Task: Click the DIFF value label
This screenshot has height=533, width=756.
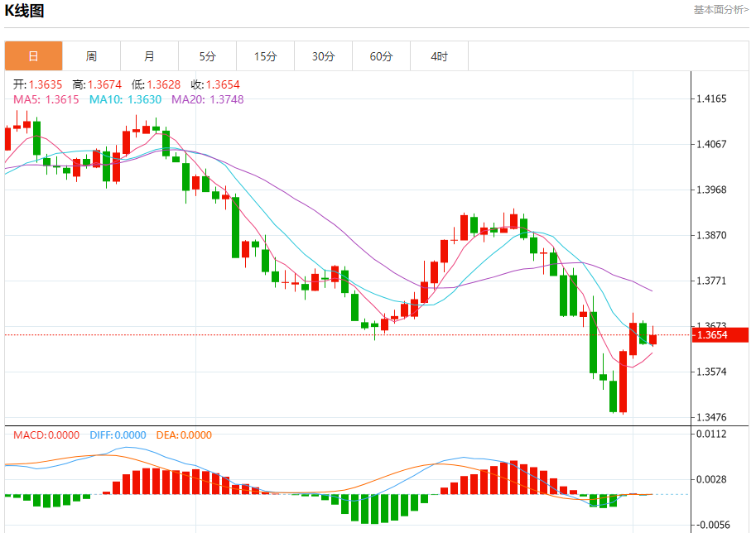Action: point(117,435)
